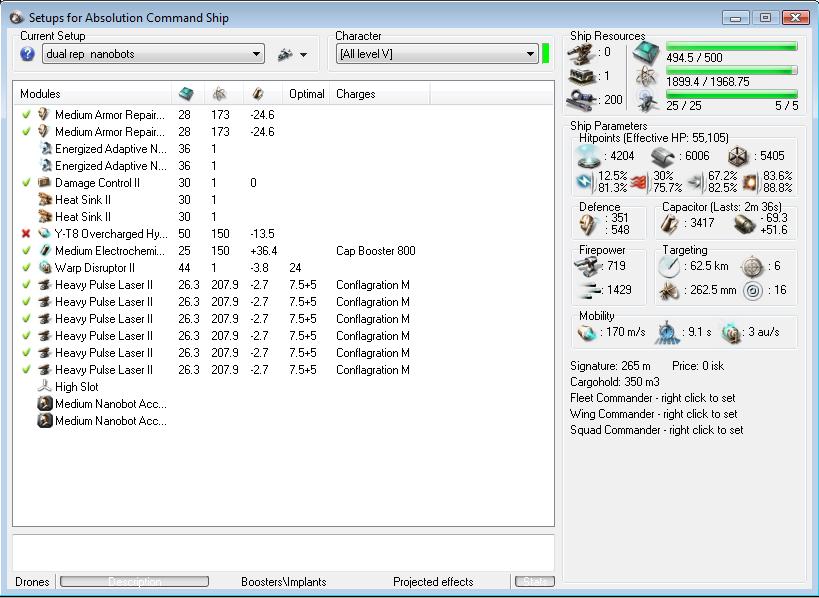The image size is (819, 598).
Task: Toggle first Heavy Pulse Laser II checkmark
Action: tap(26, 285)
